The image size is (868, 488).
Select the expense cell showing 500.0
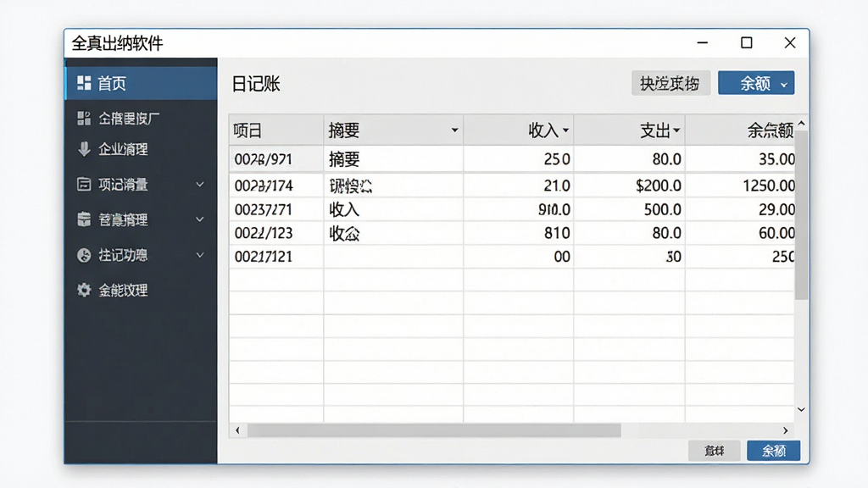[630, 210]
